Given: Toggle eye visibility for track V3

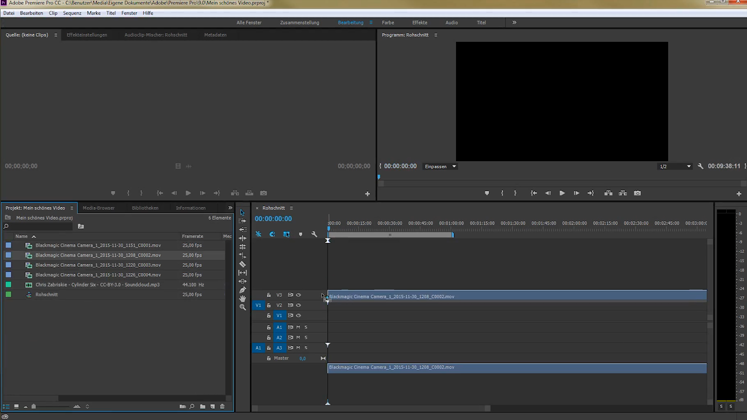Looking at the screenshot, I should [298, 295].
